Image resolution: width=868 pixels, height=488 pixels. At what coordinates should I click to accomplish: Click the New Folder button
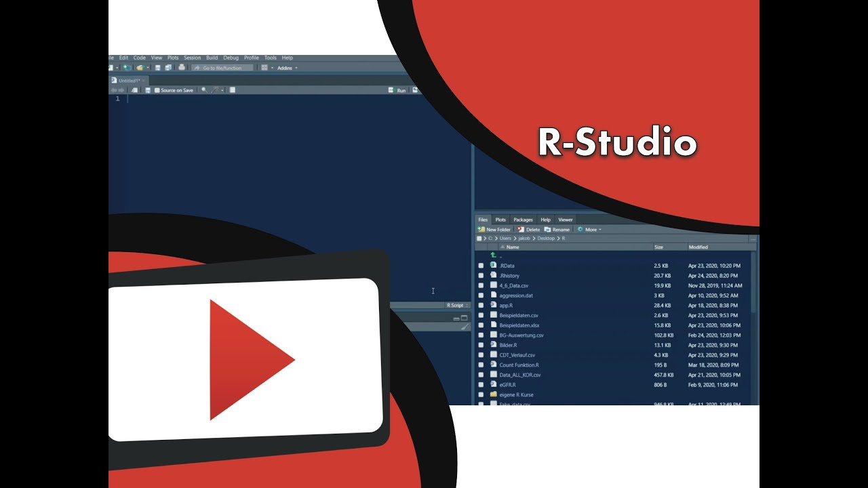494,230
